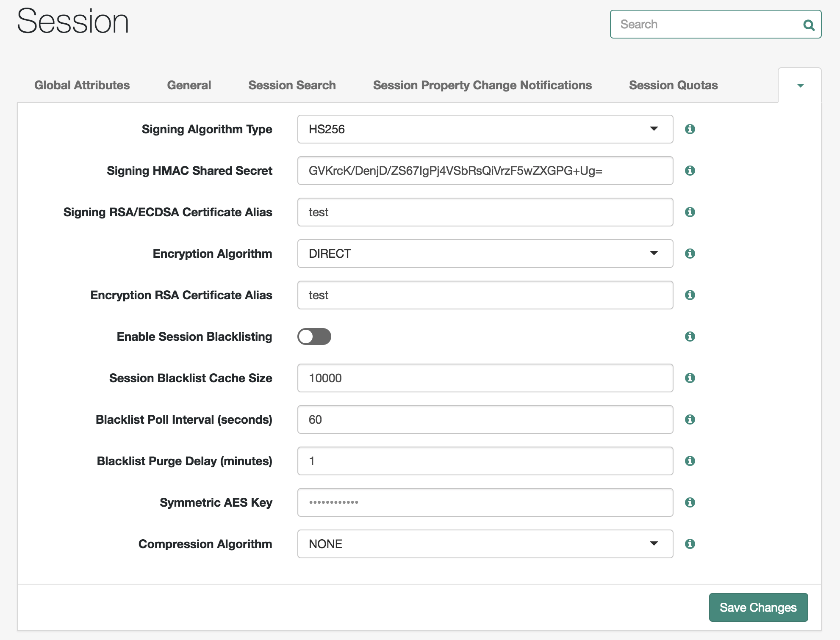Viewport: 840px width, 640px height.
Task: Click Signing HMAC Shared Secret field
Action: coord(485,171)
